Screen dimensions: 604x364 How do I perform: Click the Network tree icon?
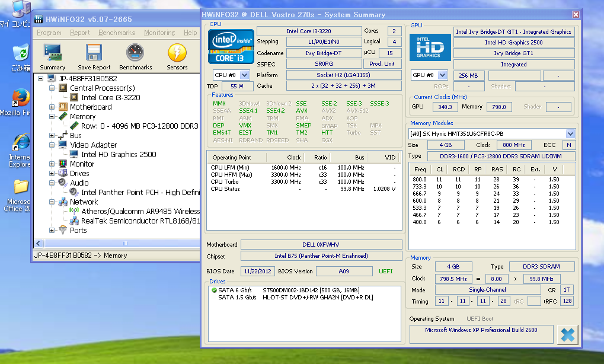click(63, 202)
